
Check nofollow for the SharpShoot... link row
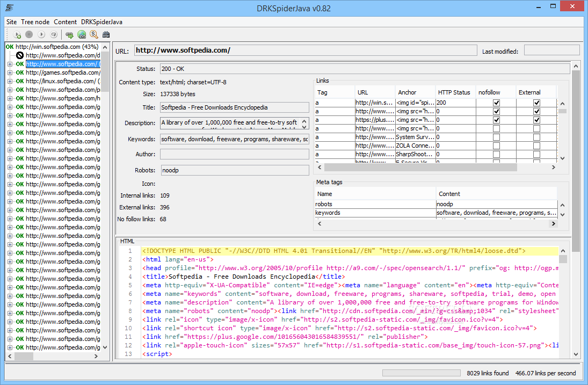pos(496,155)
